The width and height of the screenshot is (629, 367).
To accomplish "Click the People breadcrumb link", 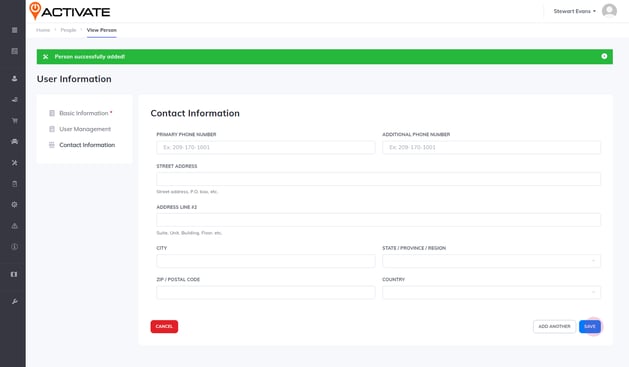I will (68, 30).
